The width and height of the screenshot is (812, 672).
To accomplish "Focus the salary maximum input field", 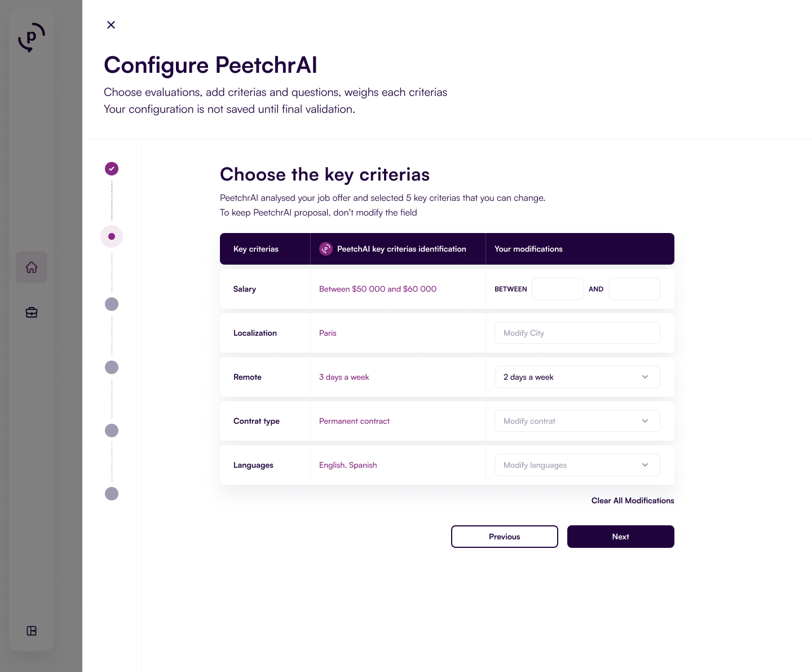I will 634,289.
